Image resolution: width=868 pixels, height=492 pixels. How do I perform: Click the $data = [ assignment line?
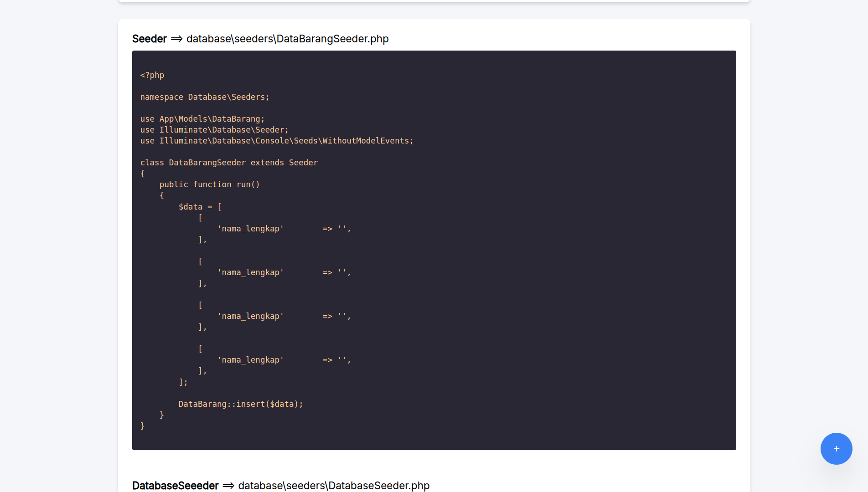tap(200, 207)
